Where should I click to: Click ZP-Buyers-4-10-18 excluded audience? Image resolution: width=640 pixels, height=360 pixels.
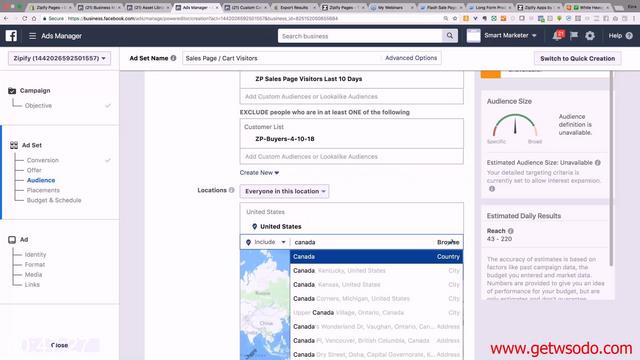point(285,139)
